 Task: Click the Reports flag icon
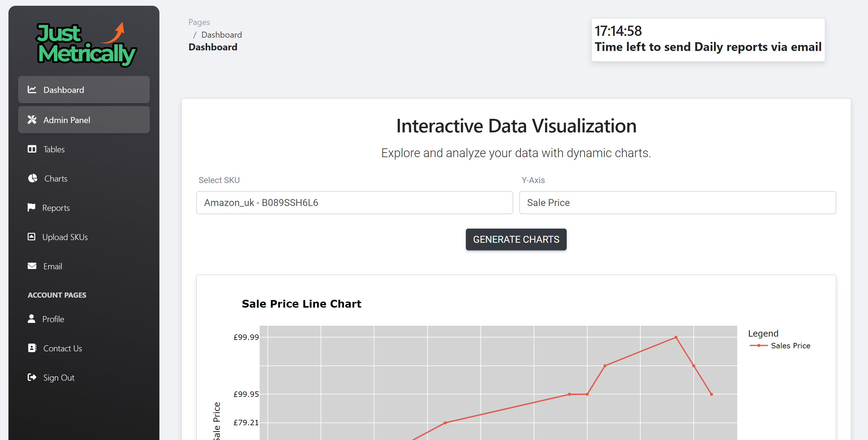point(31,207)
